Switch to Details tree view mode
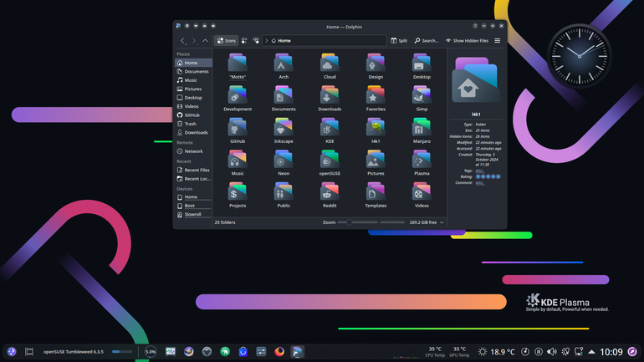644x362 pixels. pyautogui.click(x=256, y=41)
